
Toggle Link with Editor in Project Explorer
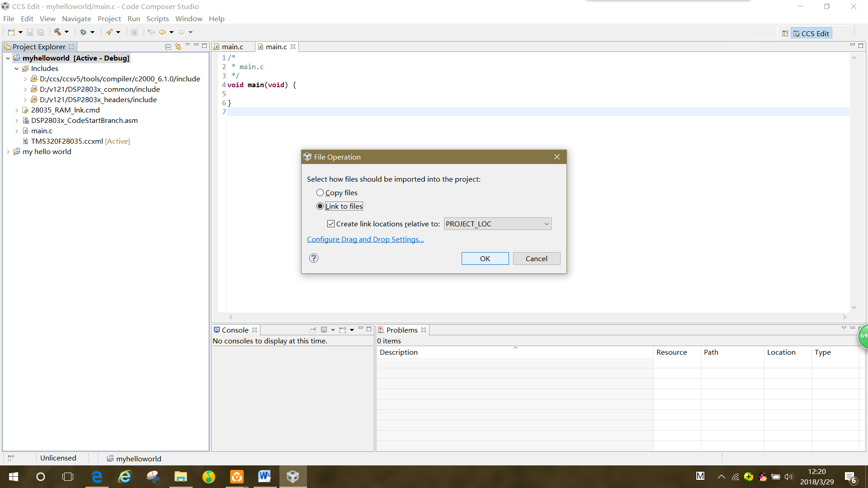point(178,47)
